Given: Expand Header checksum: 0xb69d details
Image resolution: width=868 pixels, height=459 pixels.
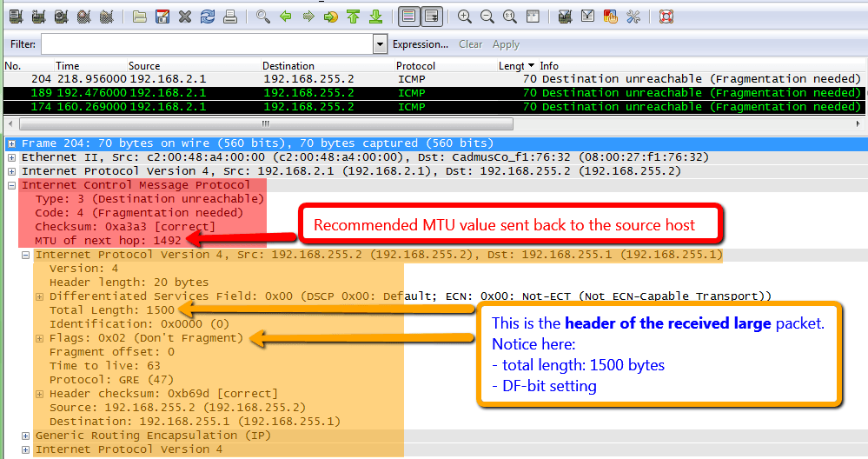Looking at the screenshot, I should pos(39,394).
